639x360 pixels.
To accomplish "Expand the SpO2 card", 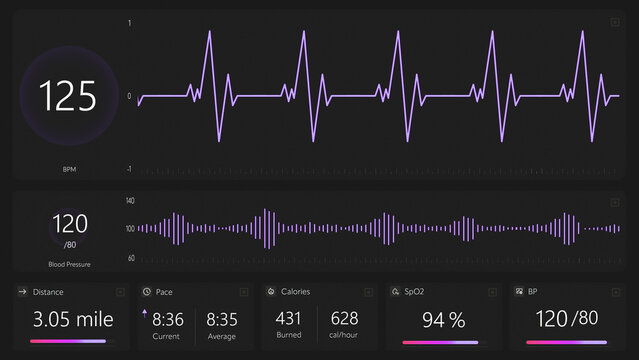I will [492, 292].
